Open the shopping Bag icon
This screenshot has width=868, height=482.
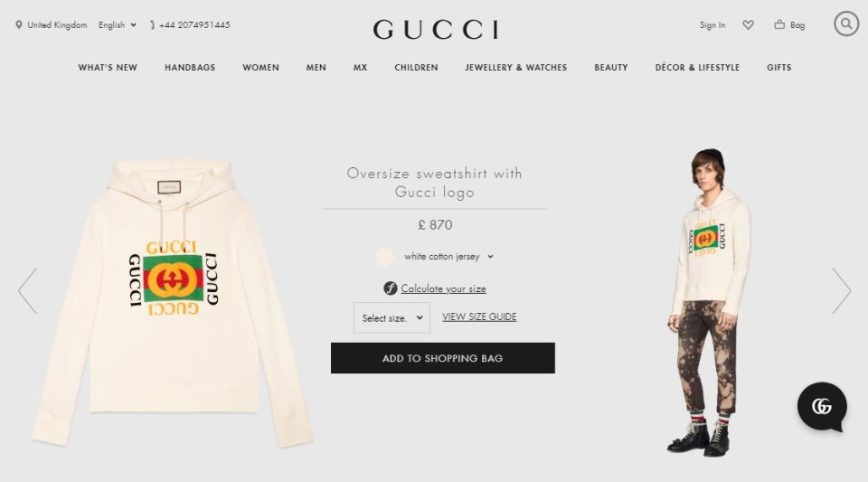tap(779, 24)
